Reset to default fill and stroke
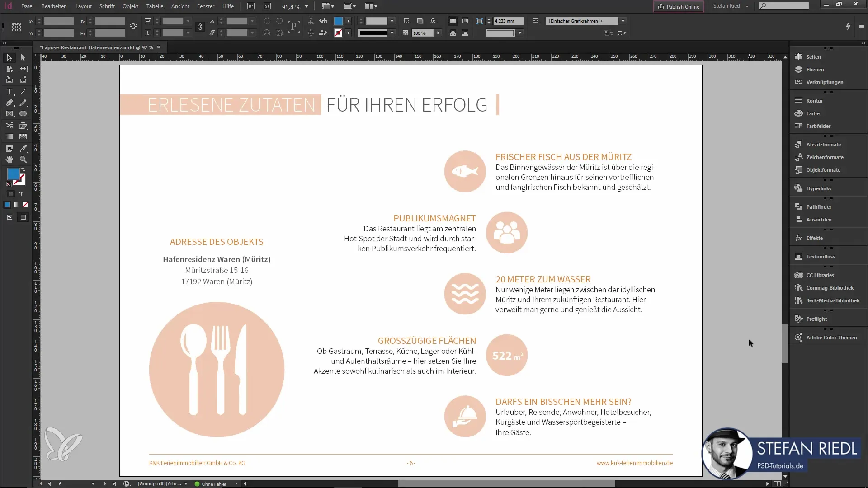Screen dimensions: 868x488 point(9,184)
